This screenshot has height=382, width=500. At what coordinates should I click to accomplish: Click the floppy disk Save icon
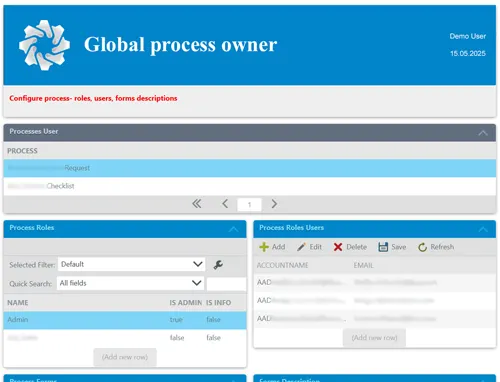point(383,247)
